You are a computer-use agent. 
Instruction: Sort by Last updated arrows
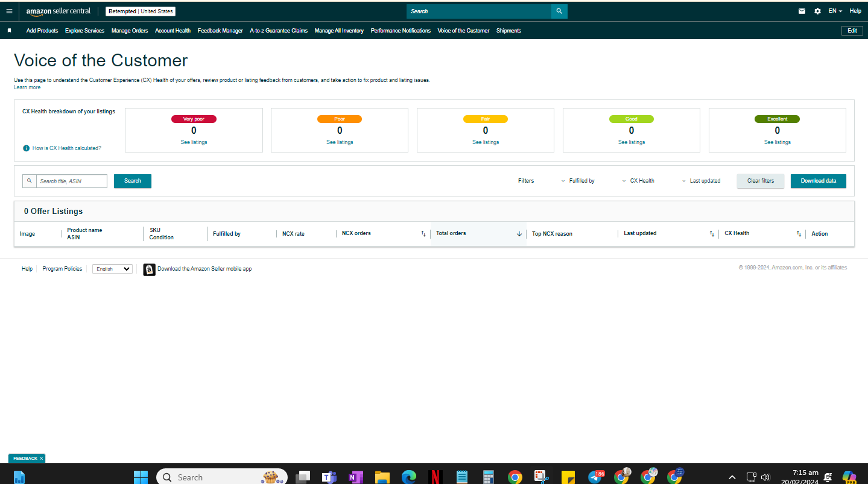coord(712,233)
